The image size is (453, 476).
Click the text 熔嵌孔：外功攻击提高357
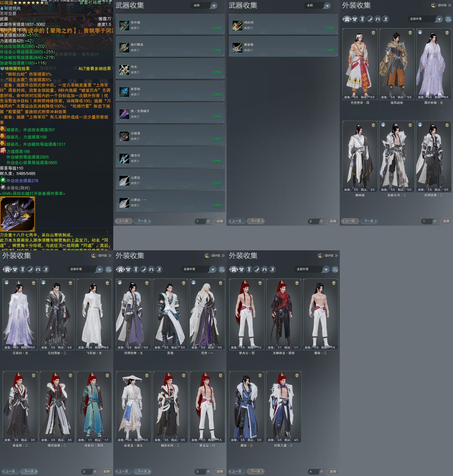point(30,130)
